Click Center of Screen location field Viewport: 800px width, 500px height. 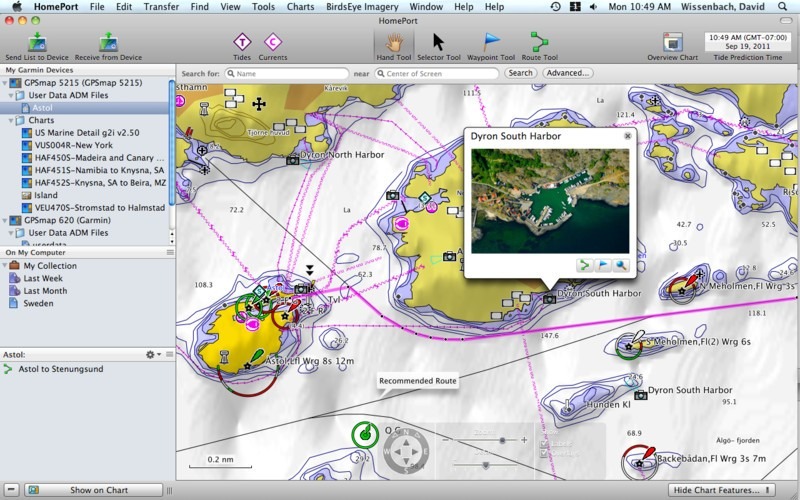click(437, 73)
